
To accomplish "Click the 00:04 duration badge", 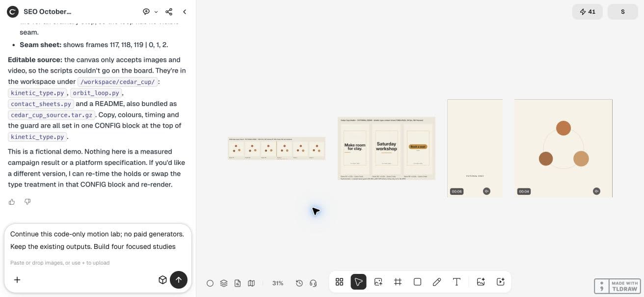I will (524, 191).
